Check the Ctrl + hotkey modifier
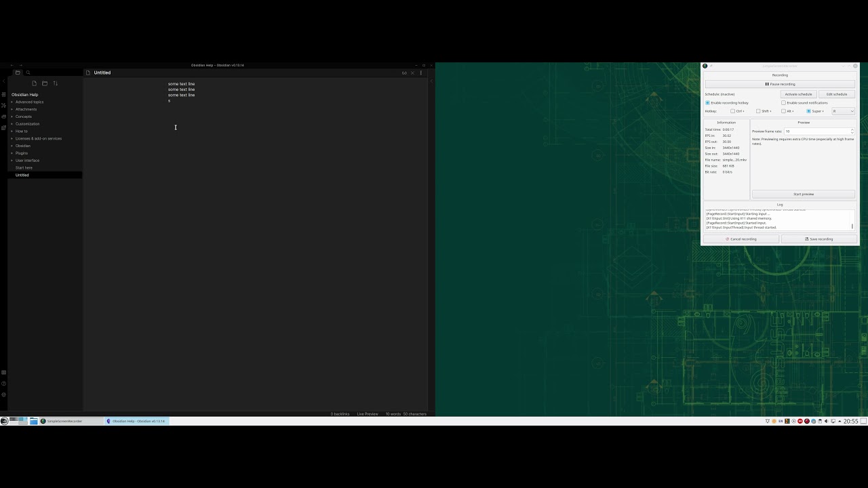Screen dimensions: 868x488 tap(737, 111)
